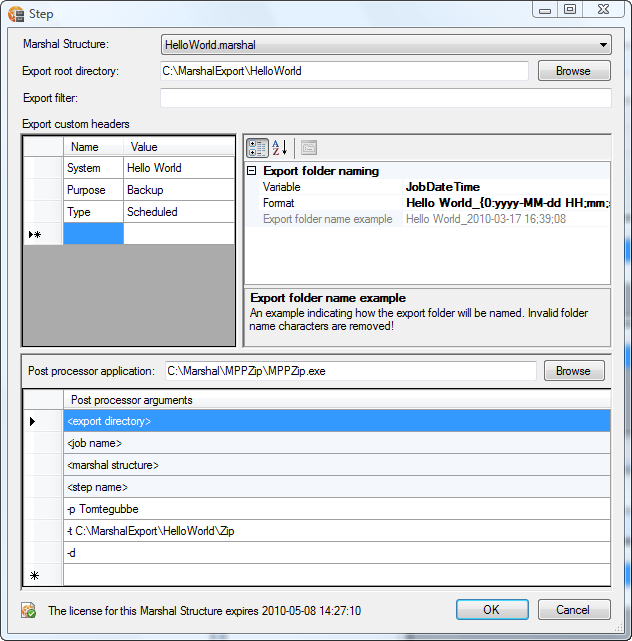Select the Hello World value cell

point(179,168)
